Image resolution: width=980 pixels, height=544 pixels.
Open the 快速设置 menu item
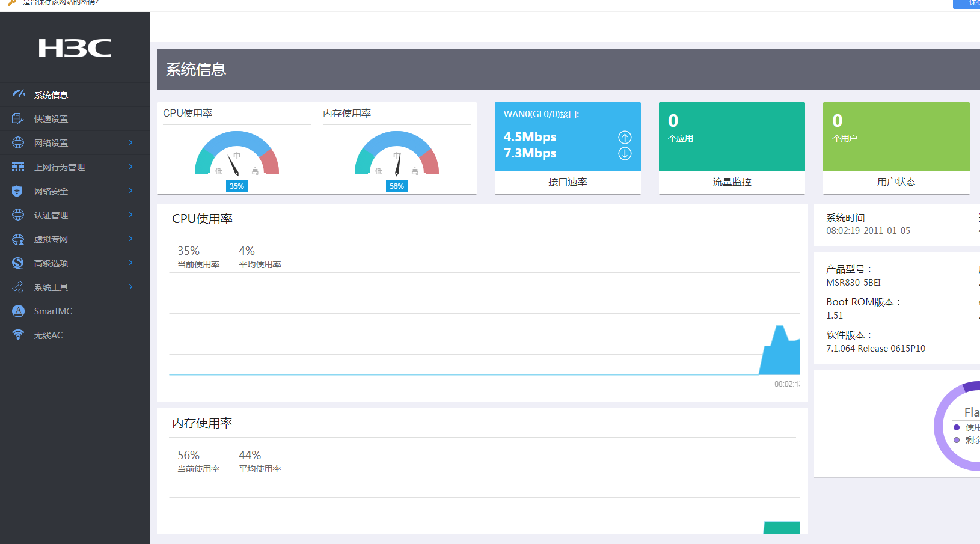[75, 119]
